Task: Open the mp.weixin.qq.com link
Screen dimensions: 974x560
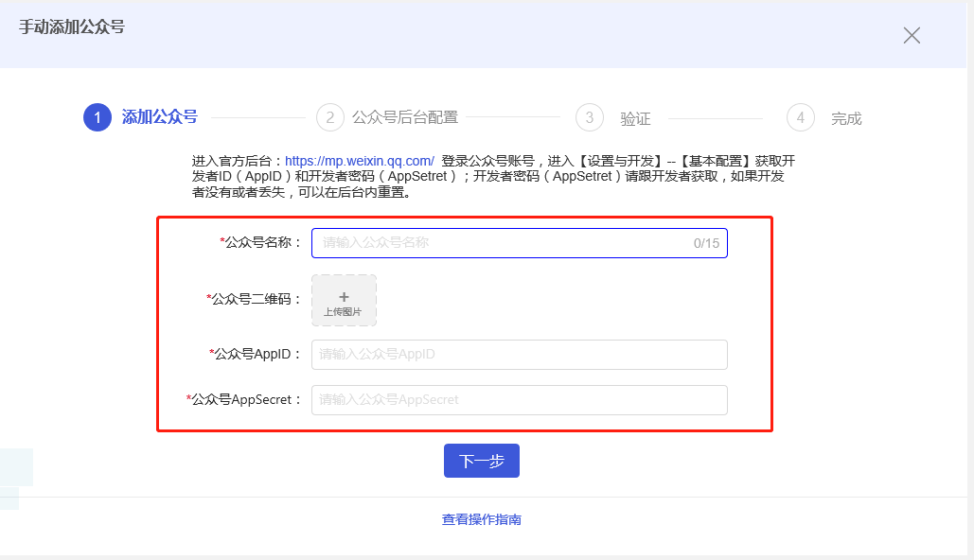Action: point(359,162)
